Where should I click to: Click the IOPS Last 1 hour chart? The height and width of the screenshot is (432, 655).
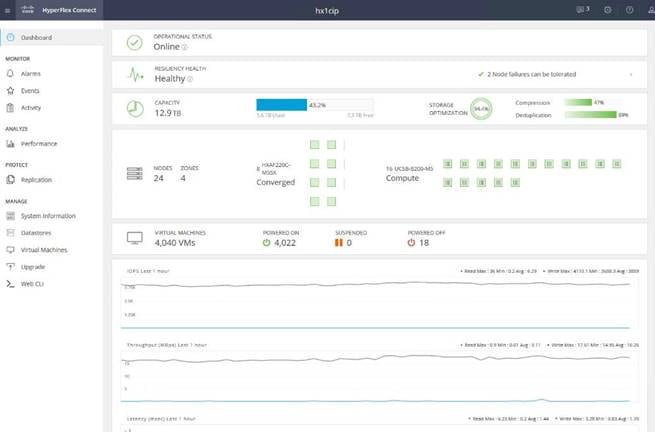coord(379,302)
